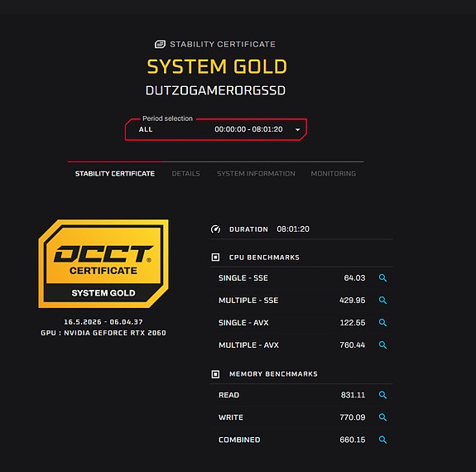Image resolution: width=476 pixels, height=472 pixels.
Task: Open memory Combined benchmark magnifier
Action: (x=382, y=440)
